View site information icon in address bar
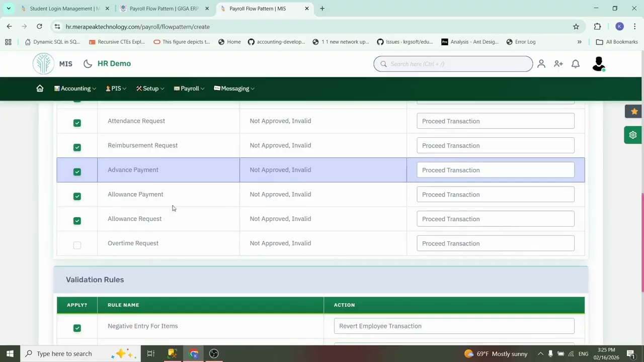Viewport: 644px width, 362px height. (x=57, y=27)
